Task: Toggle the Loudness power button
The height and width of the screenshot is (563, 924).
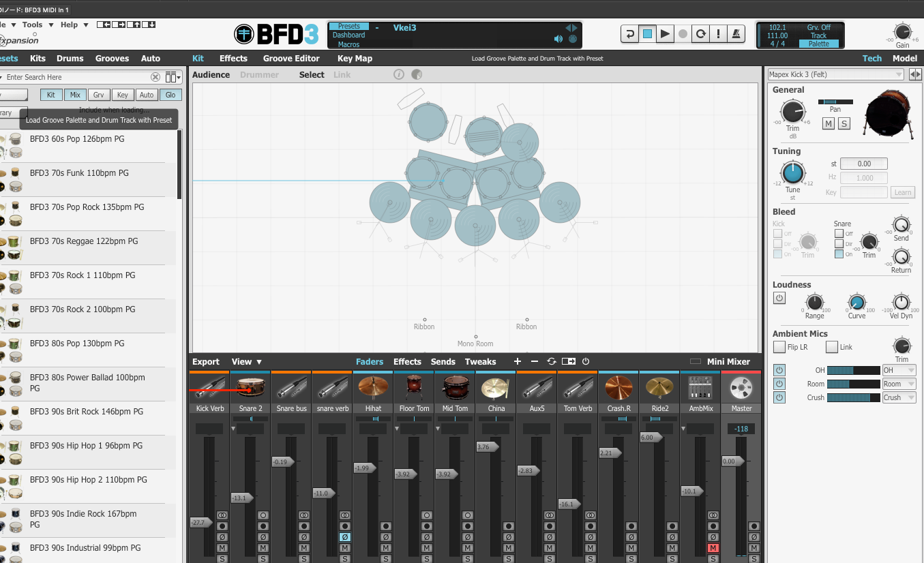Action: click(779, 299)
